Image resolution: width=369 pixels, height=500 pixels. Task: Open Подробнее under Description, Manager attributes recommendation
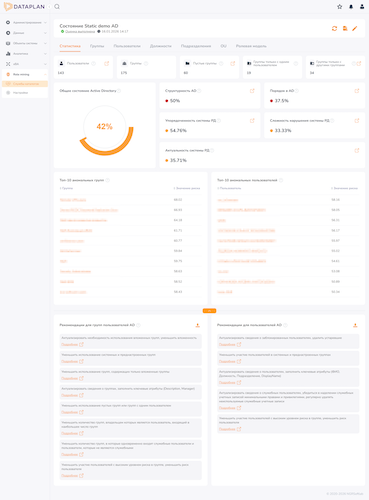tap(72, 395)
